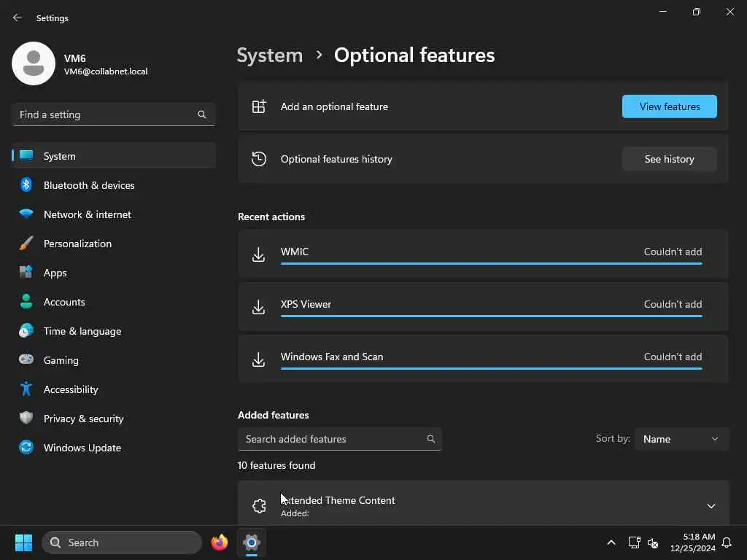Click the Network & internet wifi icon
747x560 pixels.
pyautogui.click(x=26, y=214)
